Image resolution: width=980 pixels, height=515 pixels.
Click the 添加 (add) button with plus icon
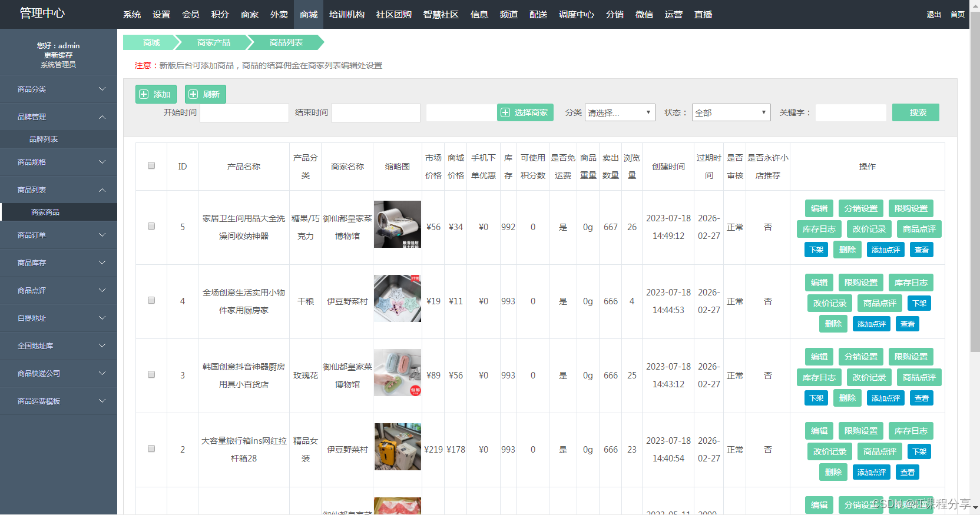[x=156, y=94]
